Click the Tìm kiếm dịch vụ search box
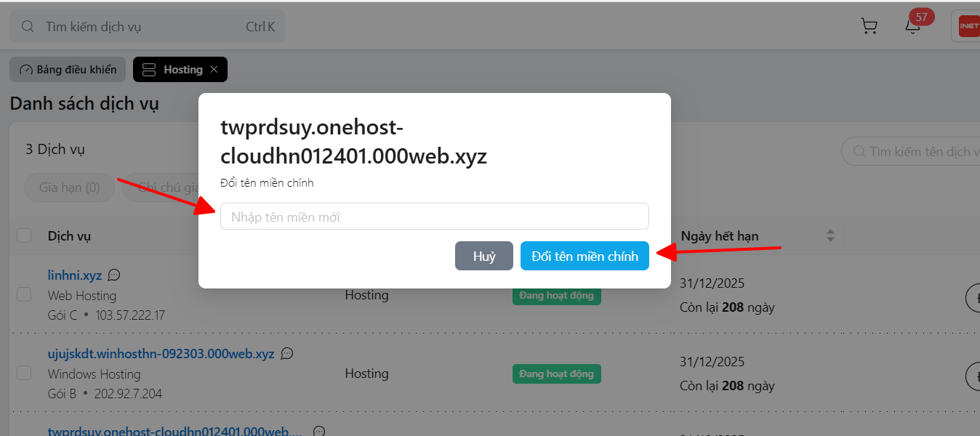Screen dimensions: 980x436 click(x=148, y=27)
